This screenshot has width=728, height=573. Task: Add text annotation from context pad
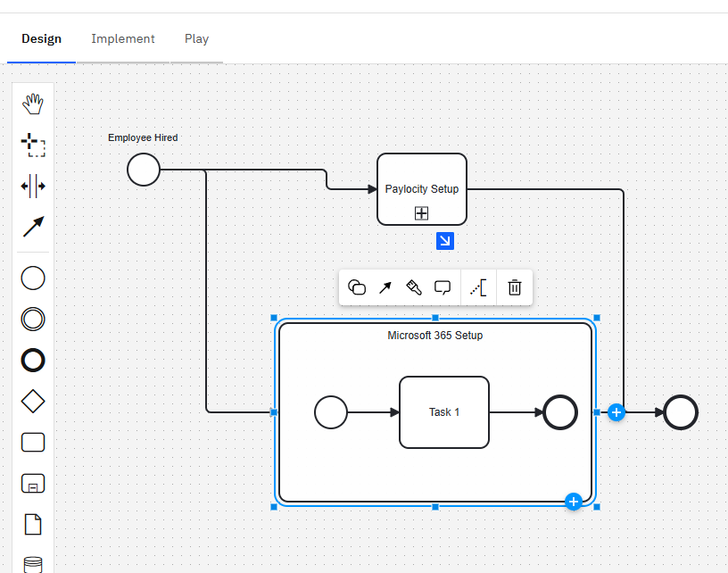(x=478, y=288)
